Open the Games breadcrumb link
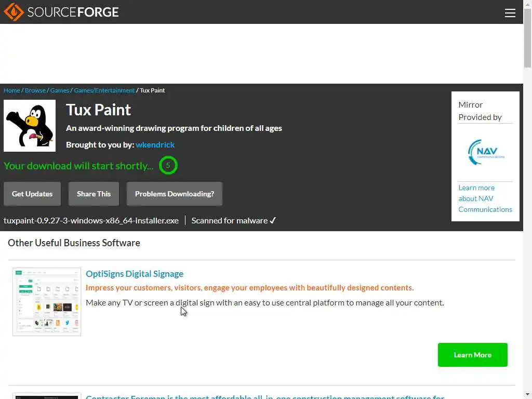 click(59, 90)
